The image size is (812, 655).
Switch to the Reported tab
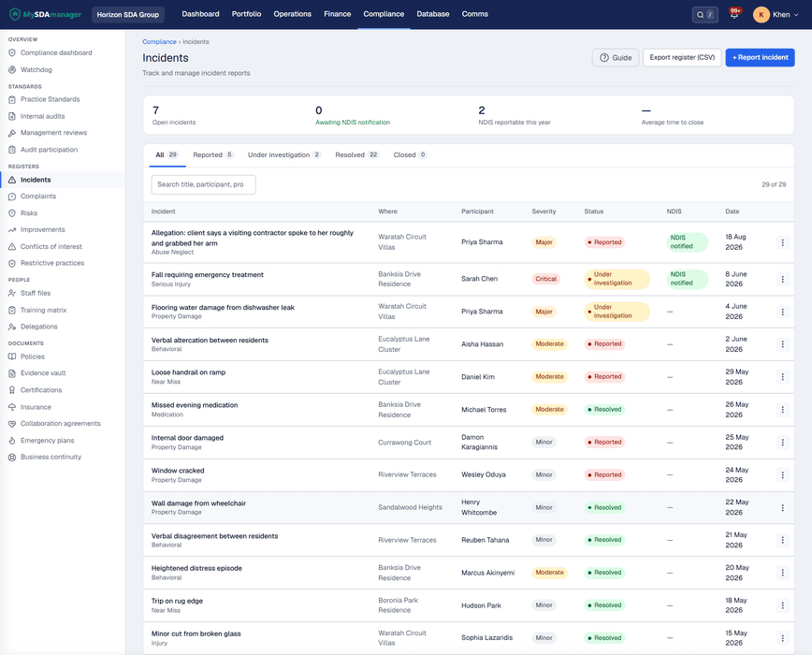[213, 154]
